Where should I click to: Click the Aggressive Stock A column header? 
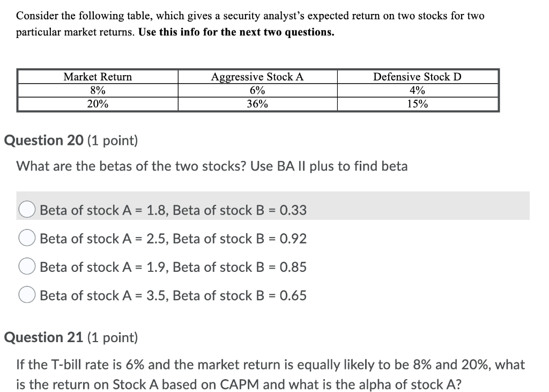coord(257,77)
